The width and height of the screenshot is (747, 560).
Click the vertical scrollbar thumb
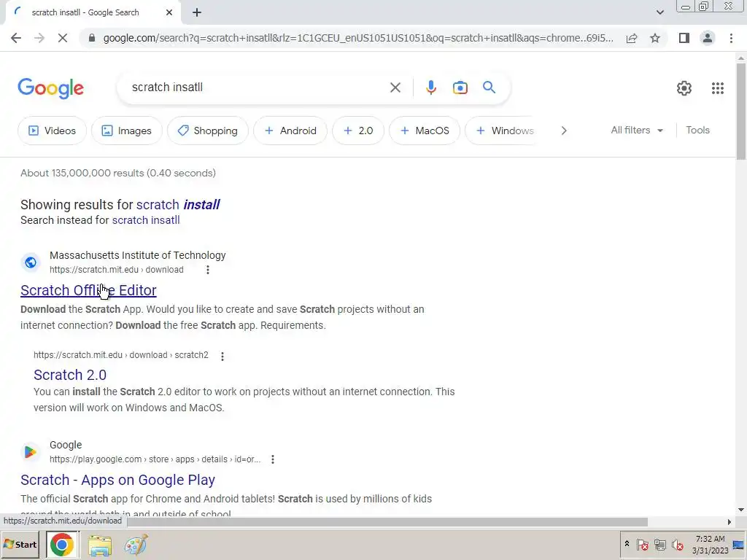[x=741, y=112]
